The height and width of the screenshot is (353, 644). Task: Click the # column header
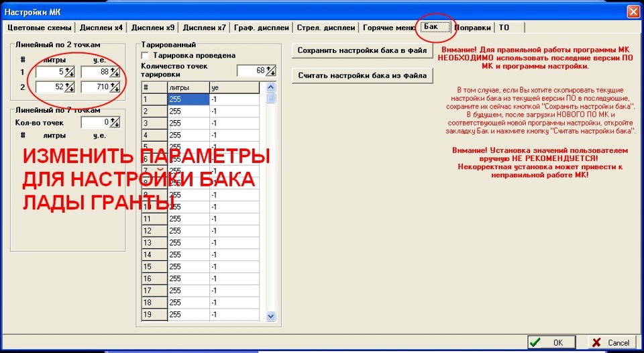click(155, 87)
